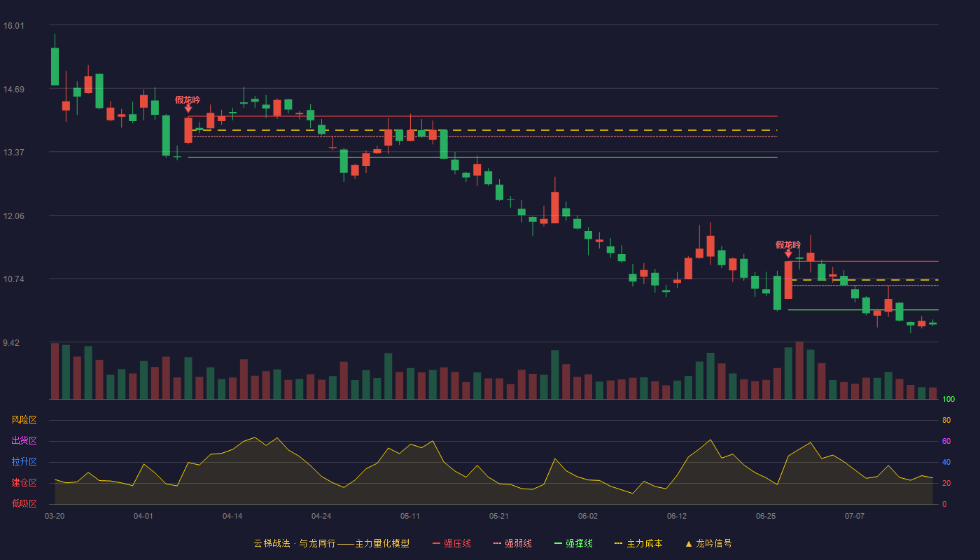The width and height of the screenshot is (980, 560).
Task: Toggle the 强压线 legend item
Action: pos(451,543)
